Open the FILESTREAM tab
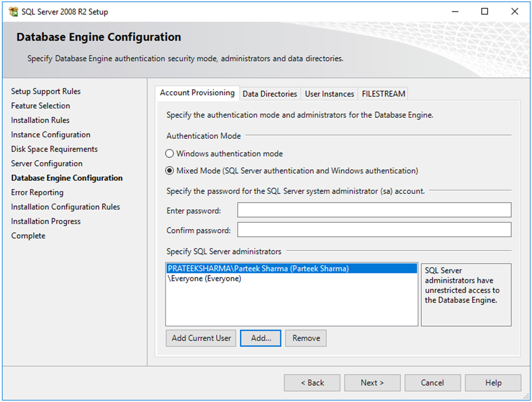The width and height of the screenshot is (532, 402). tap(383, 94)
